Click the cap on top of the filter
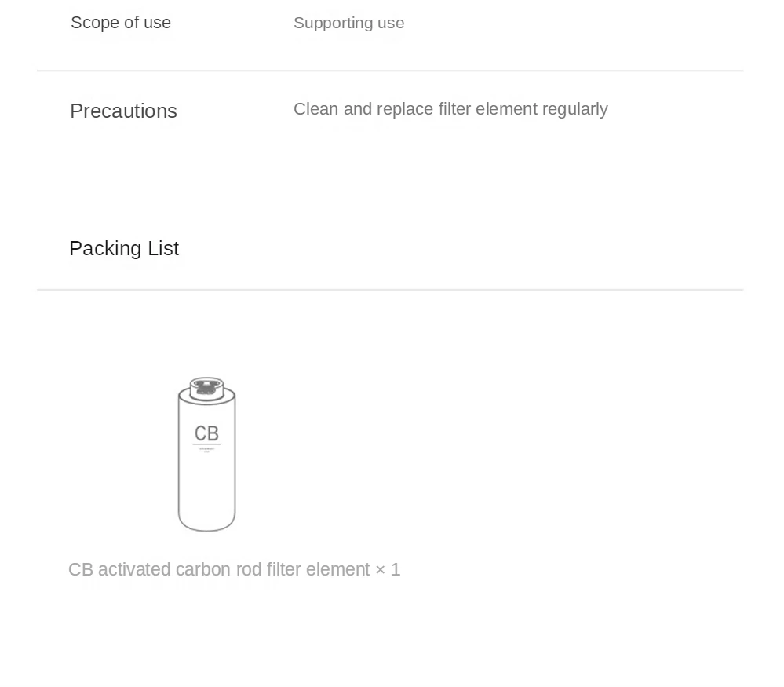784x687 pixels. pos(206,387)
